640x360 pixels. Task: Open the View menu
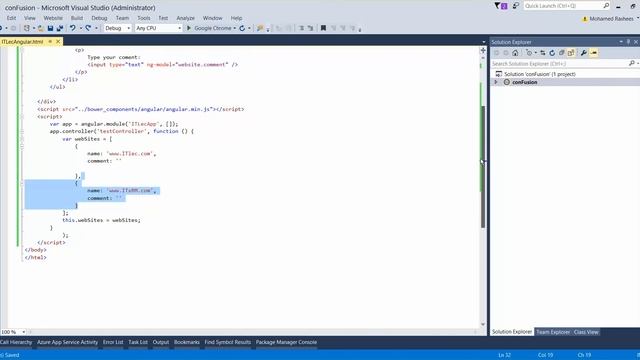pyautogui.click(x=30, y=18)
